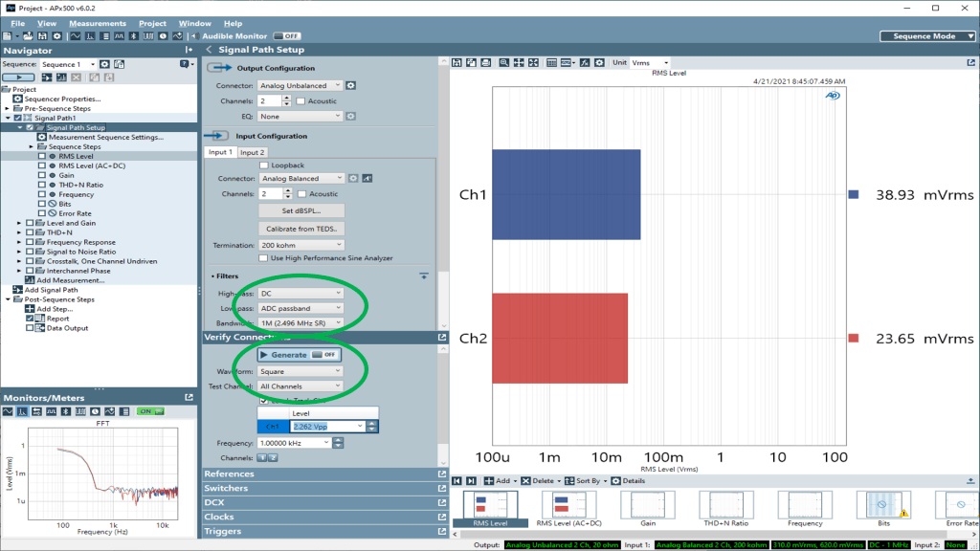This screenshot has height=551, width=980.
Task: Tick the RMS Level measurement checkbox
Action: 41,156
